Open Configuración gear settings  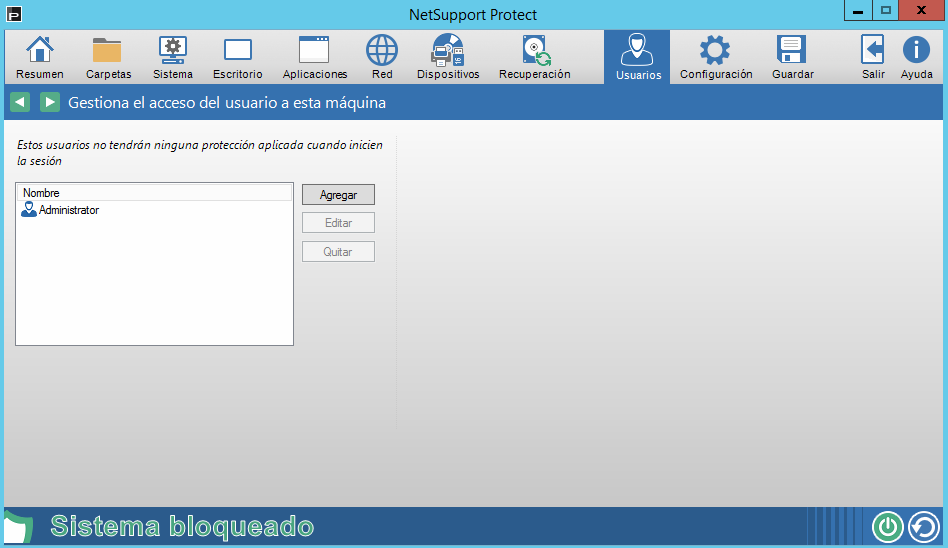716,58
